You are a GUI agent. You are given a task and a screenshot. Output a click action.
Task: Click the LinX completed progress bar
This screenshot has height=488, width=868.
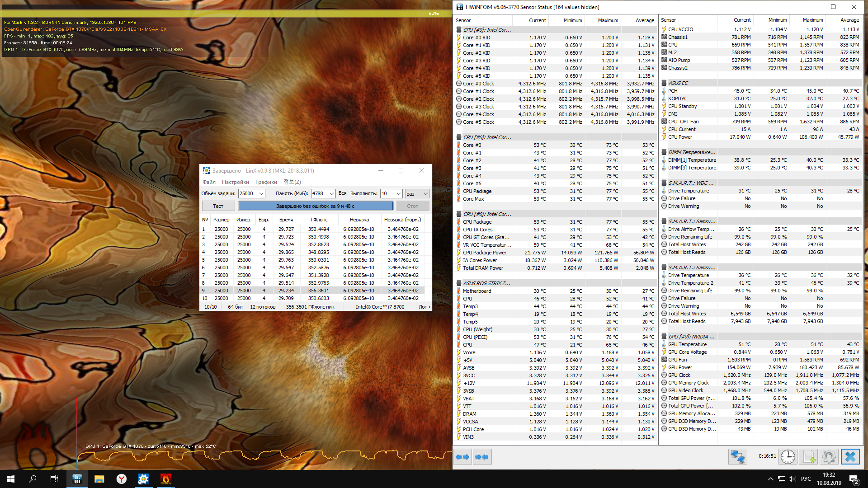pos(316,206)
